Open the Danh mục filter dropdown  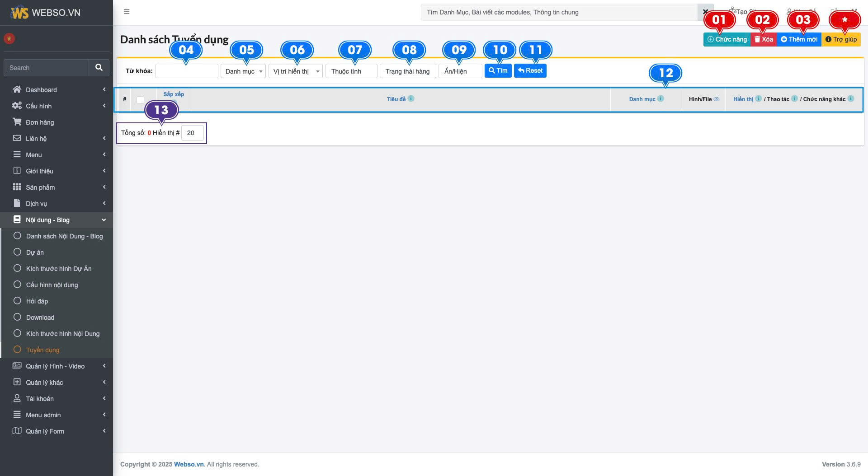(x=243, y=71)
